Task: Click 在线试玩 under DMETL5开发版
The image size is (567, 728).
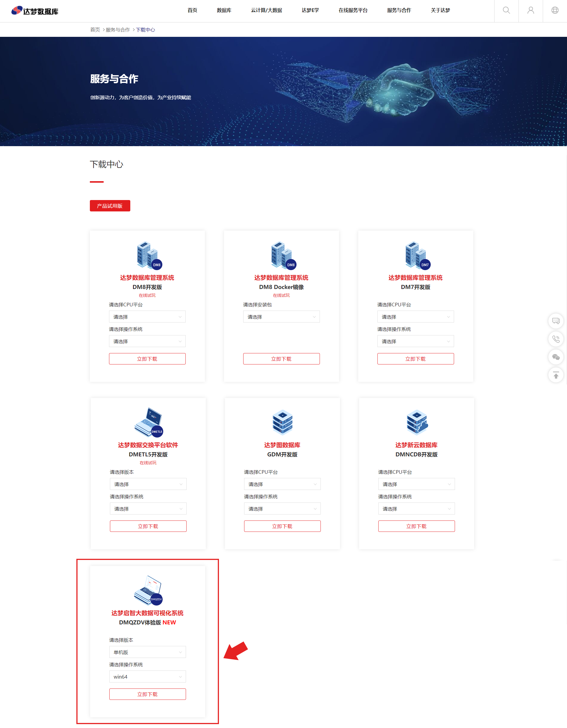Action: pos(148,463)
